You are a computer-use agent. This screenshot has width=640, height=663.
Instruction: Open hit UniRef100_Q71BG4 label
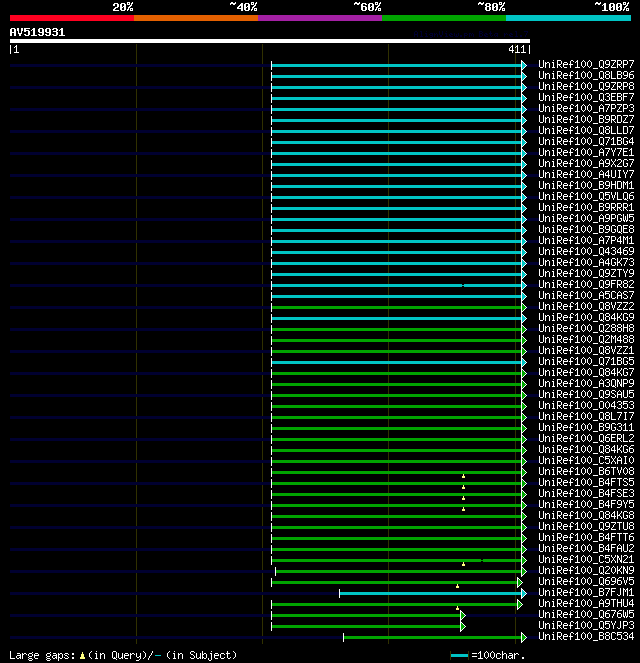(x=586, y=141)
